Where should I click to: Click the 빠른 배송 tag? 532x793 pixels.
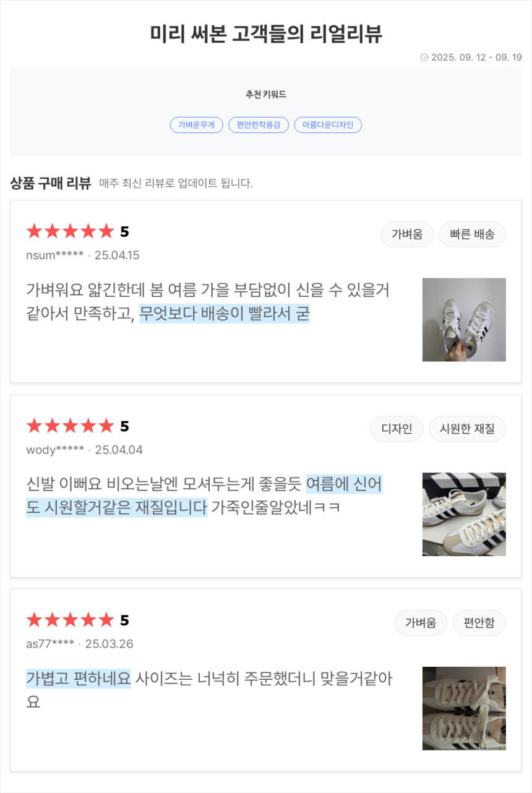click(472, 234)
